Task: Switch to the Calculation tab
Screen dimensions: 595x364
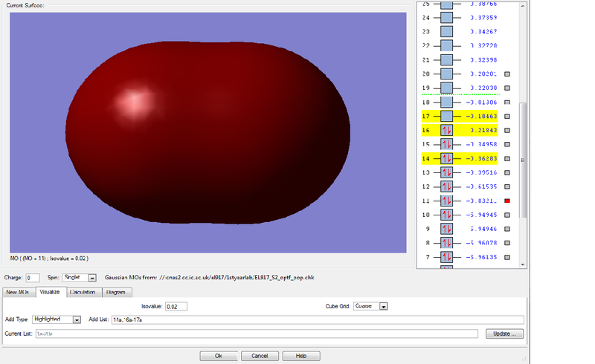Action: pyautogui.click(x=83, y=293)
